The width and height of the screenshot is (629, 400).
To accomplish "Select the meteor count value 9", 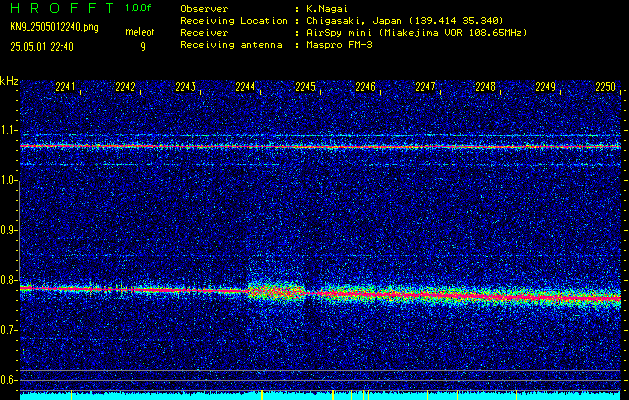I will coord(143,47).
